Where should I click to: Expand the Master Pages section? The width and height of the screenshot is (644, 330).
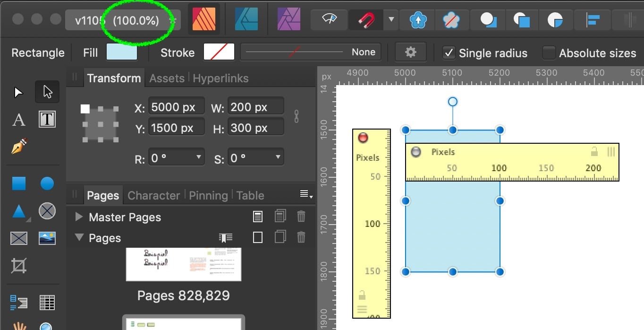point(78,217)
